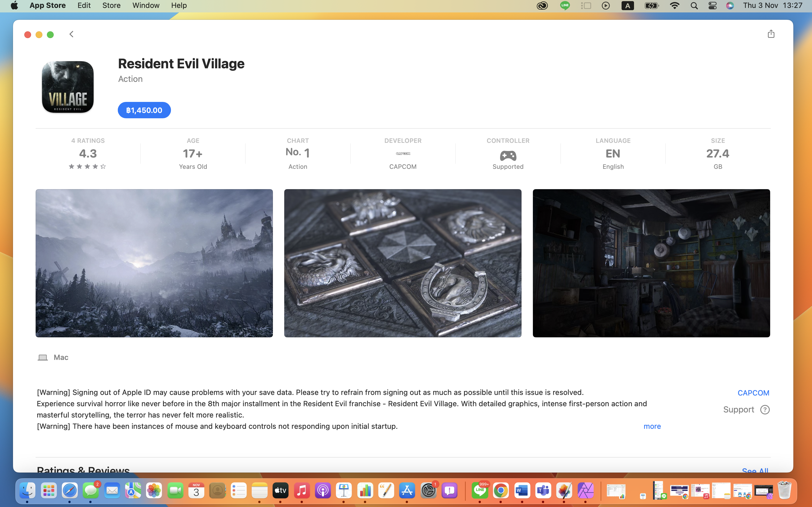Image resolution: width=812 pixels, height=507 pixels.
Task: Buy the game for ฿1,450.00
Action: [x=144, y=110]
